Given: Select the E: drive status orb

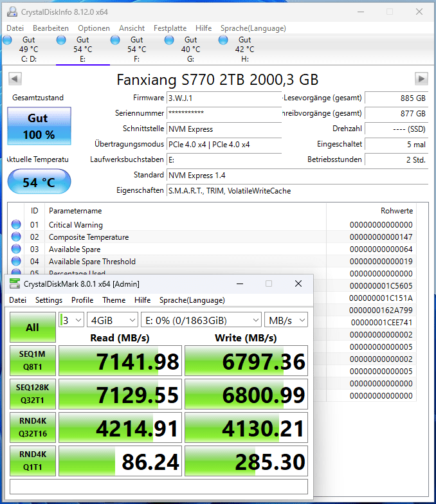Looking at the screenshot, I should [x=61, y=40].
